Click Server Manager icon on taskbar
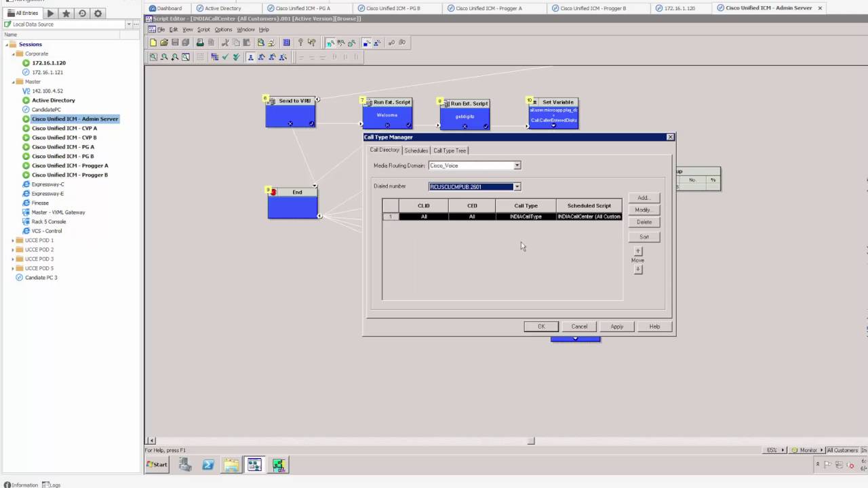 coord(185,465)
